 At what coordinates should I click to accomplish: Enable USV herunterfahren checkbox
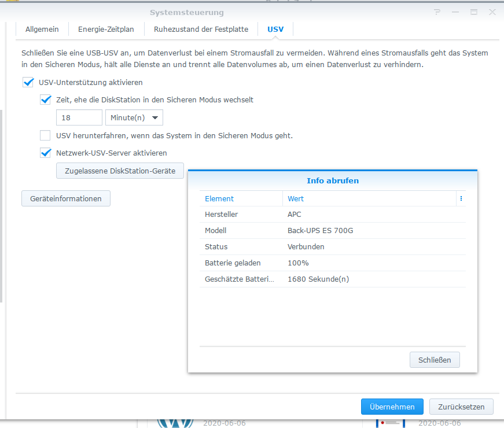45,135
